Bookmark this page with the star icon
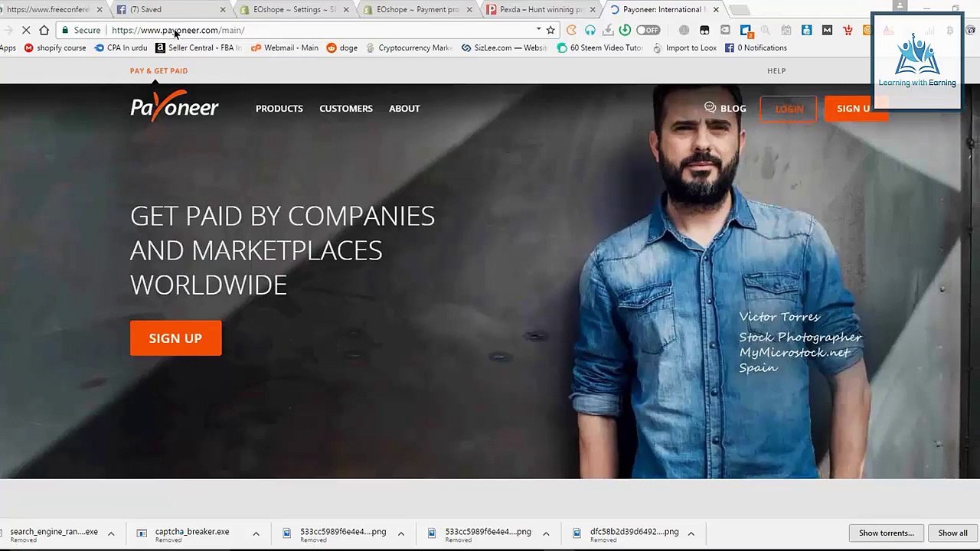This screenshot has width=980, height=551. (x=550, y=30)
